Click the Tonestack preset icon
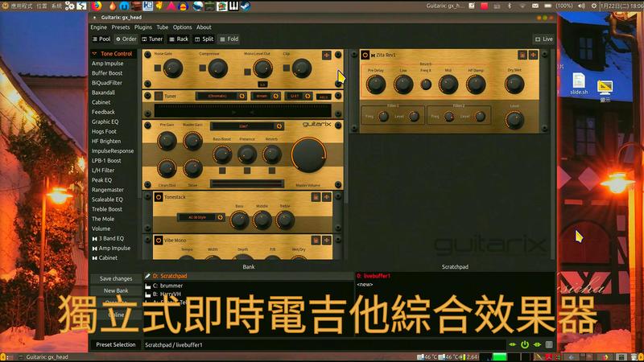 (316, 197)
